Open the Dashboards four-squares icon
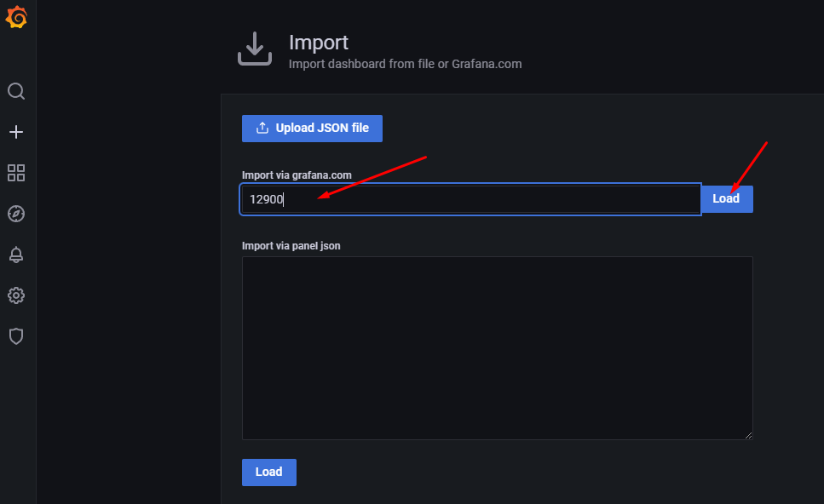The image size is (824, 504). 16,173
